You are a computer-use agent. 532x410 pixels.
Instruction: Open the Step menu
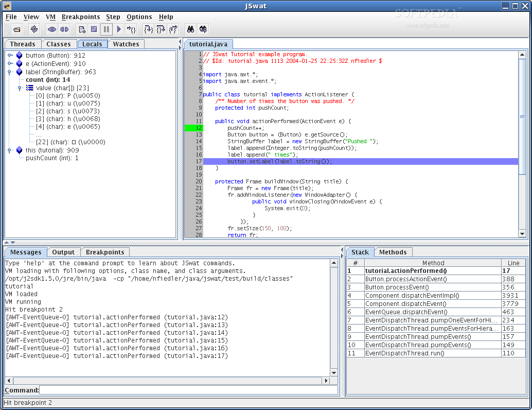113,16
